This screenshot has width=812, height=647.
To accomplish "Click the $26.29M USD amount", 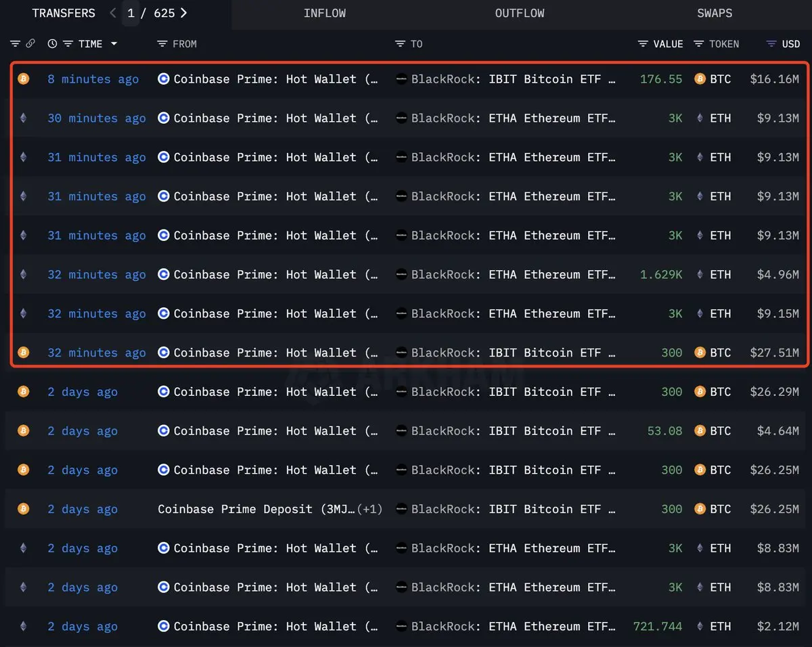I will point(774,393).
